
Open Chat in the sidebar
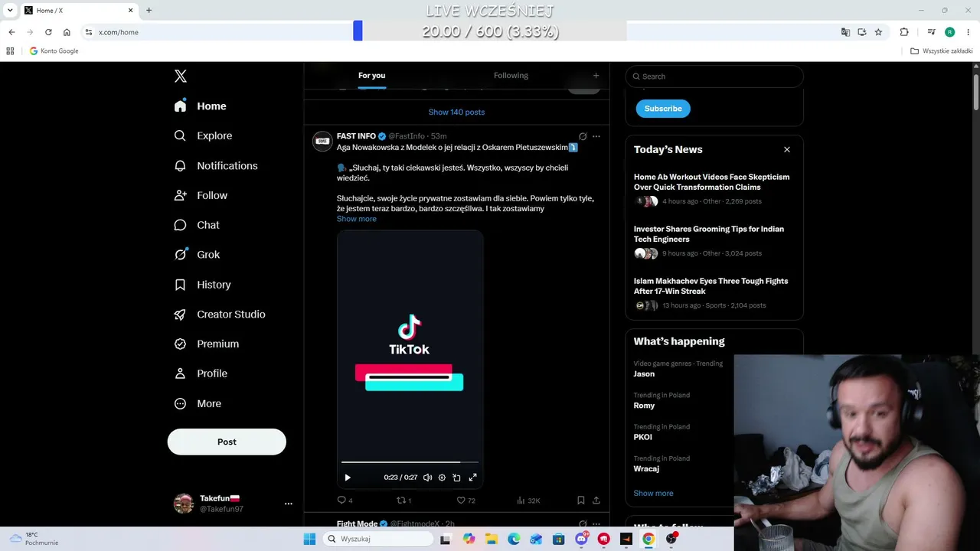point(198,225)
